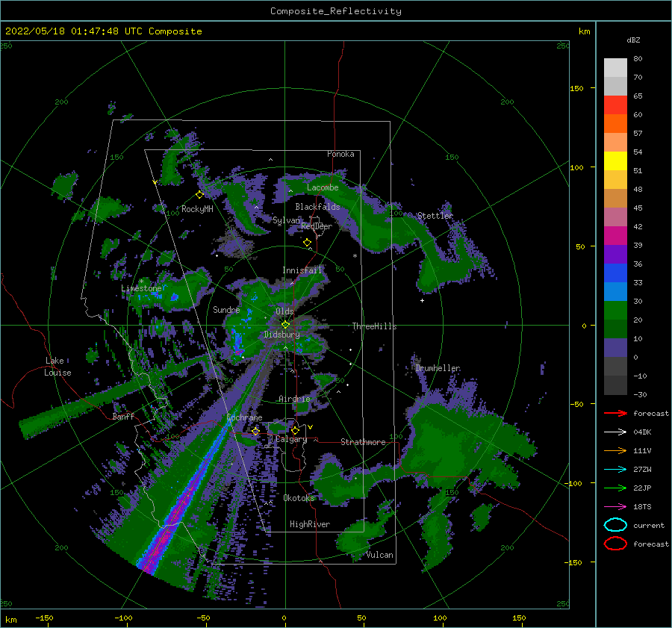This screenshot has height=628, width=672.
Task: Click the red 65 dBZ legend swatch
Action: (x=615, y=105)
